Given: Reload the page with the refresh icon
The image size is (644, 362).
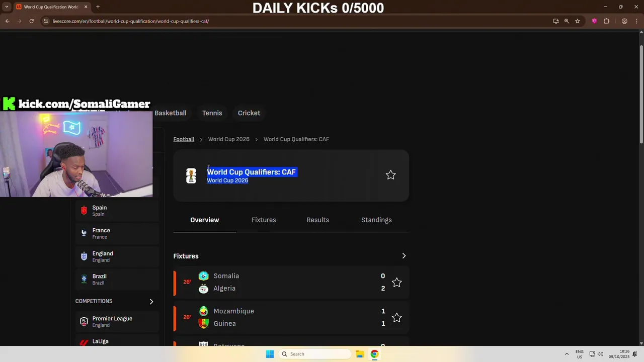Looking at the screenshot, I should [31, 21].
